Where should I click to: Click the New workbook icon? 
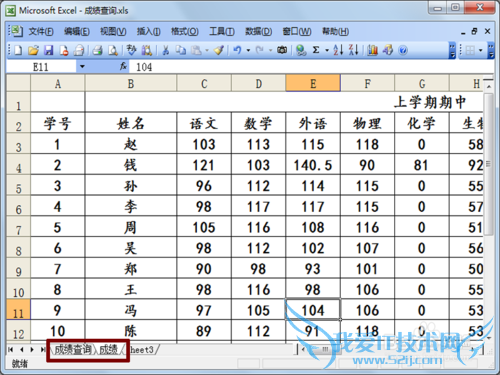tap(18, 50)
